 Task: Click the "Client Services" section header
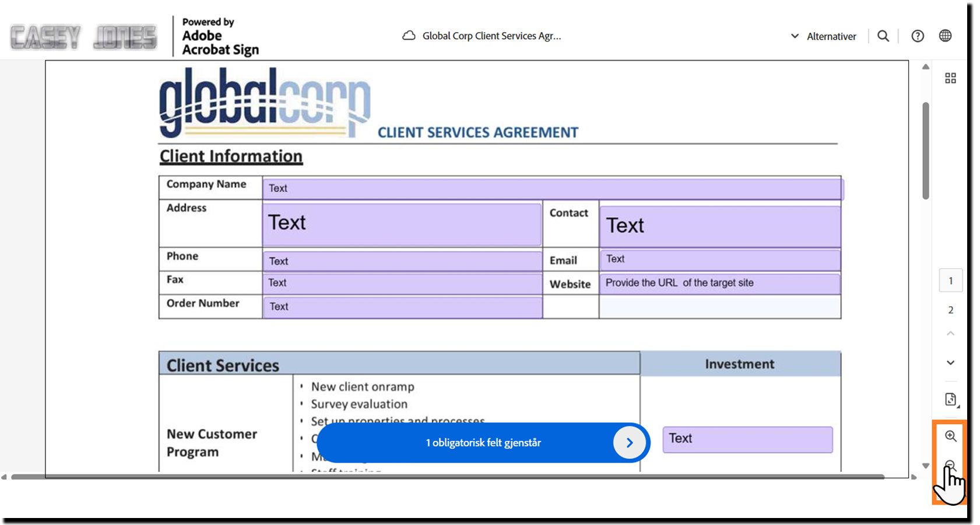coord(223,365)
